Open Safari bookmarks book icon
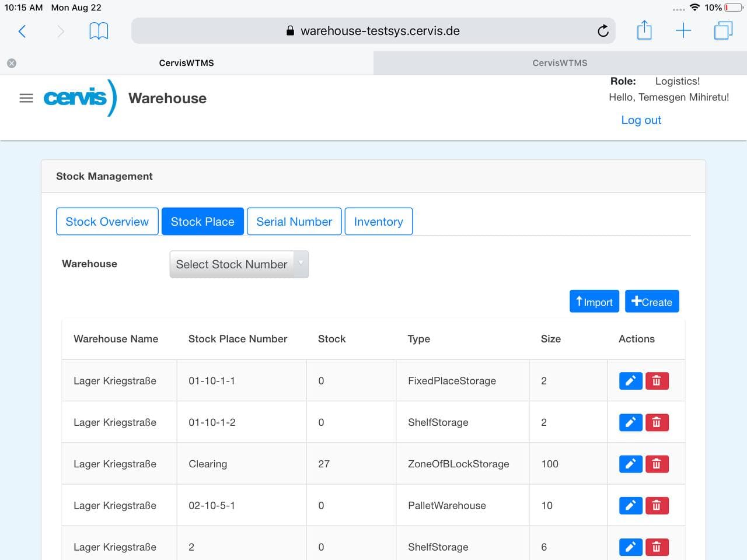Viewport: 747px width, 560px height. click(99, 31)
